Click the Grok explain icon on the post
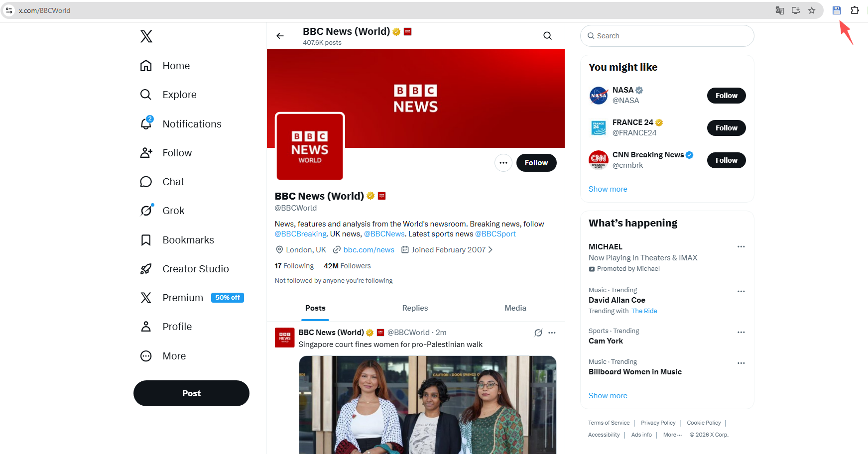The height and width of the screenshot is (454, 868). pyautogui.click(x=538, y=333)
